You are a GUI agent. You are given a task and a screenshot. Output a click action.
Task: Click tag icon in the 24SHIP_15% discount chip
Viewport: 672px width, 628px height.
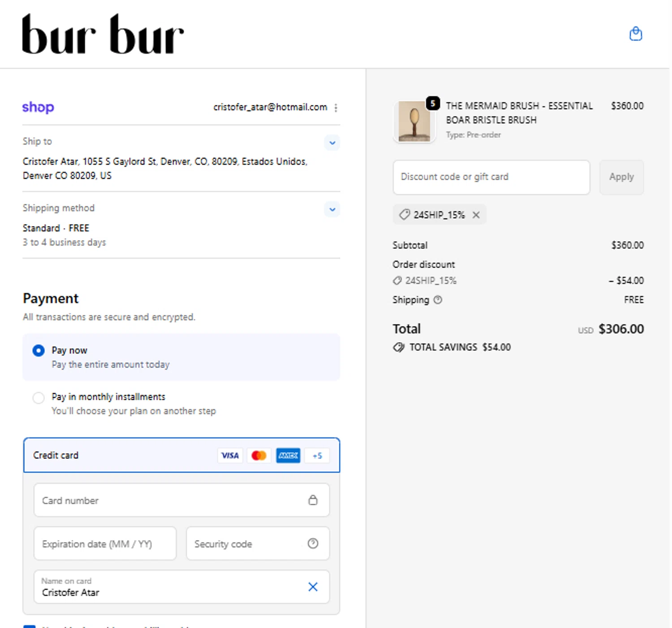[405, 215]
